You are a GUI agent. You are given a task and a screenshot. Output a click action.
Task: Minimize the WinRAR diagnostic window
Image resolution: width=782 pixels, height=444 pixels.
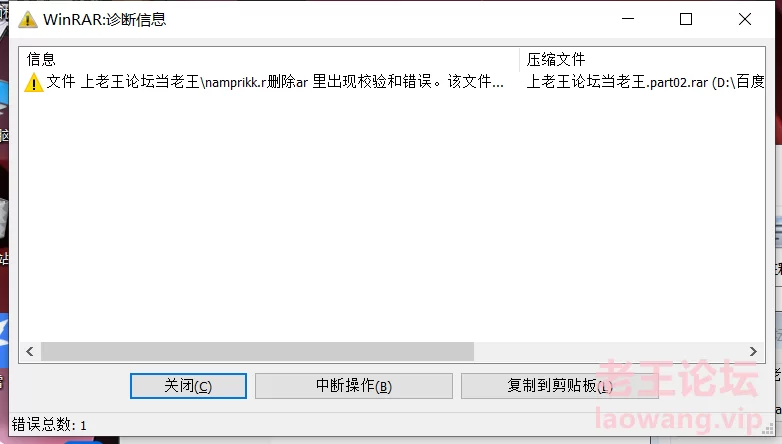(628, 19)
